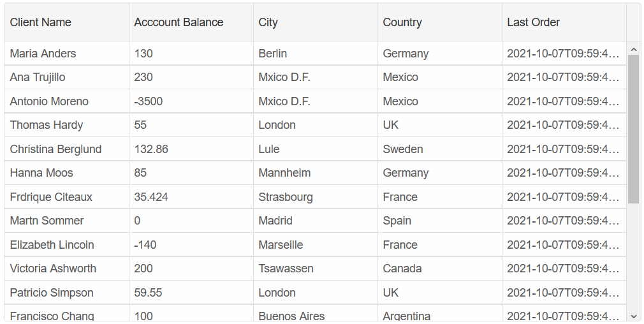
Task: Click the -3500 balance cell
Action: [x=191, y=101]
